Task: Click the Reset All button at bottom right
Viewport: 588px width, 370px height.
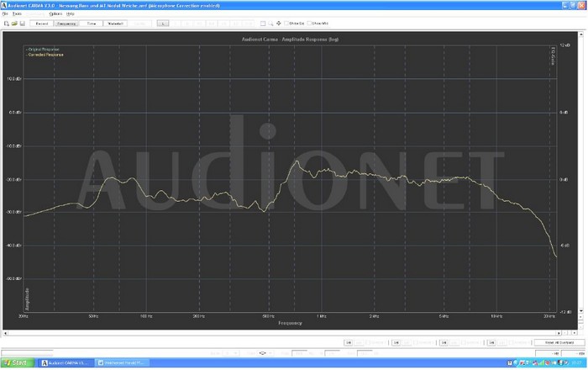Action: click(559, 342)
